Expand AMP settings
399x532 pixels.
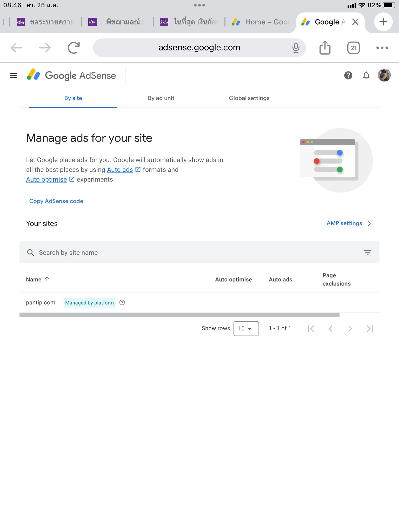[349, 223]
